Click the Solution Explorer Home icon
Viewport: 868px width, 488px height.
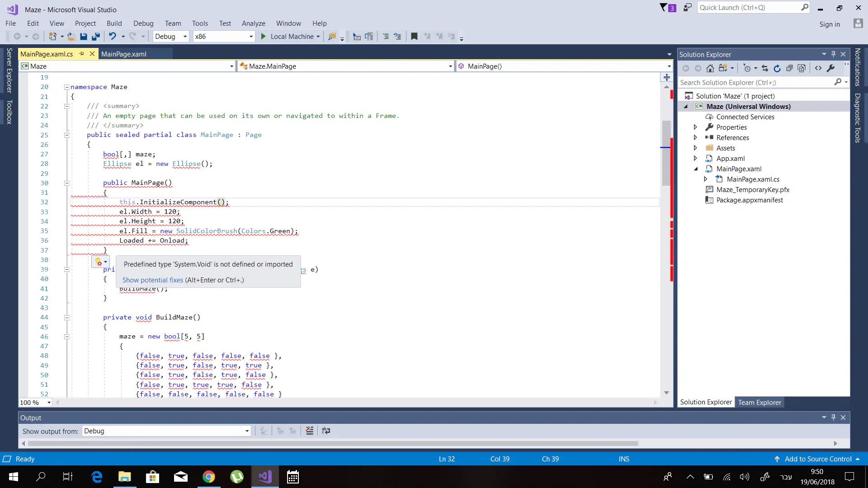710,68
